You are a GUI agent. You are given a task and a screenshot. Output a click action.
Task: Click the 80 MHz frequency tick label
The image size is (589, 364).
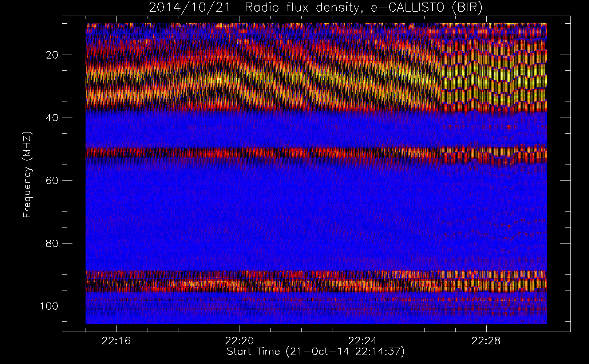pos(52,243)
